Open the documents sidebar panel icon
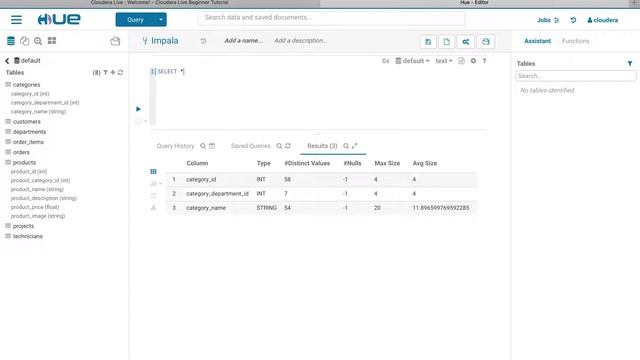Screen dimensions: 640x360 tap(24, 41)
